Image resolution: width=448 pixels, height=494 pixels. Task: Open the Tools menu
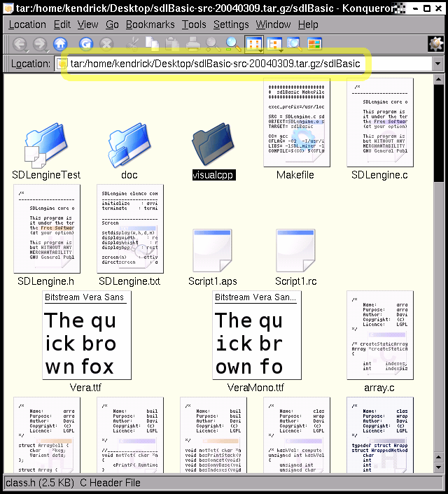click(x=194, y=24)
